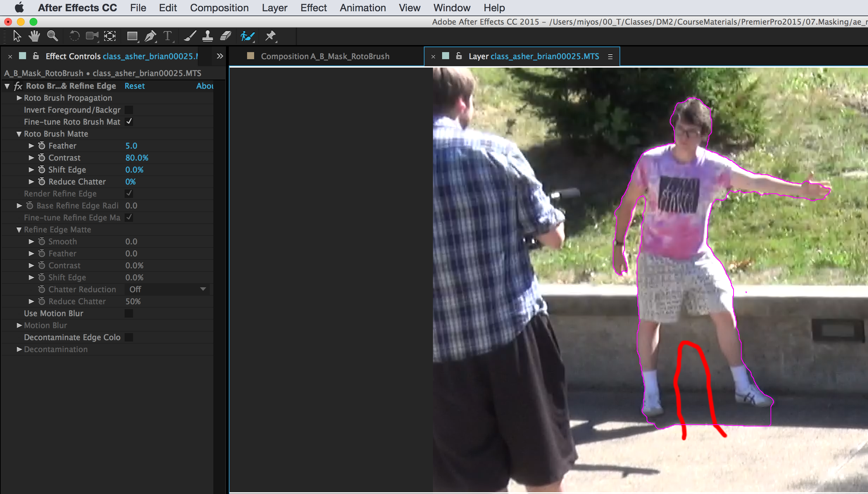Click the Contrast 80.0% value
This screenshot has height=494, width=868.
(x=137, y=158)
